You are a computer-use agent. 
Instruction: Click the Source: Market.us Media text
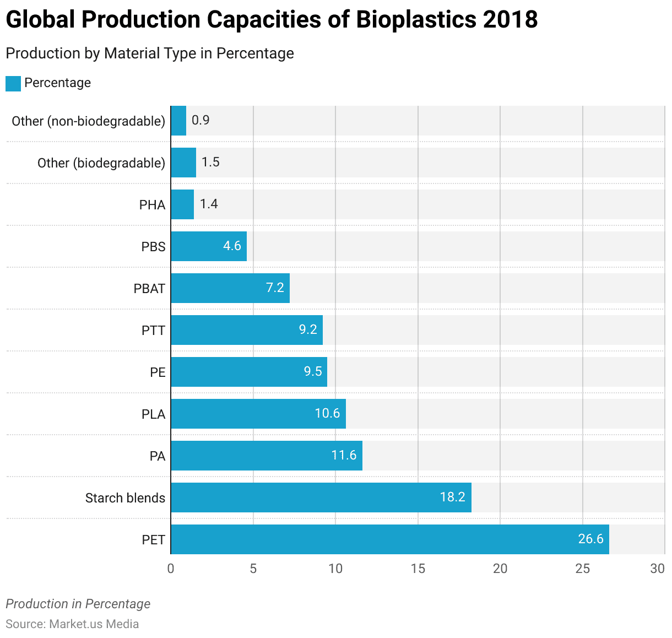pos(72,624)
